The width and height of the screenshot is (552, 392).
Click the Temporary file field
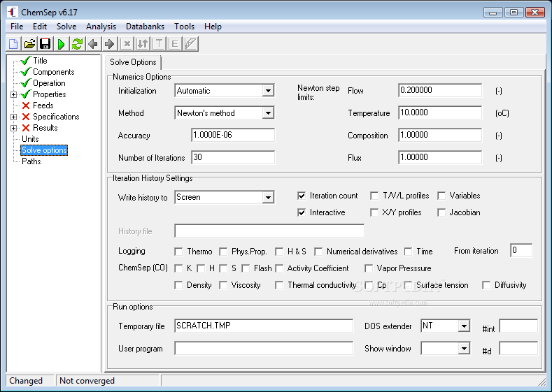[x=264, y=326]
